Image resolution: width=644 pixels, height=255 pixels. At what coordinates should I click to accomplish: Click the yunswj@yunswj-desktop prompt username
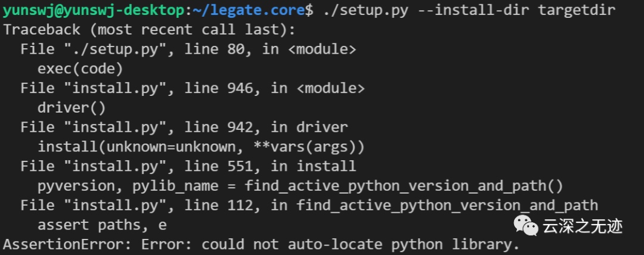[94, 10]
